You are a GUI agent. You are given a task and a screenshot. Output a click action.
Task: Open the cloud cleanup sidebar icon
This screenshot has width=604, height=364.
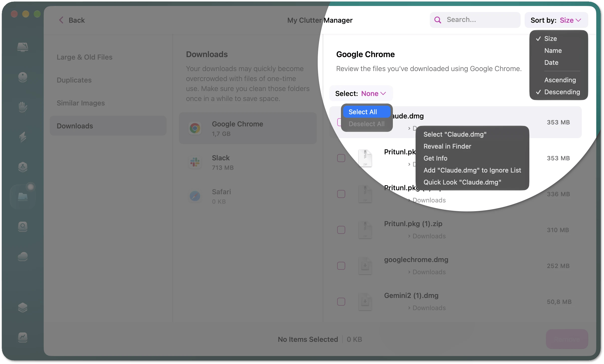[x=23, y=256]
